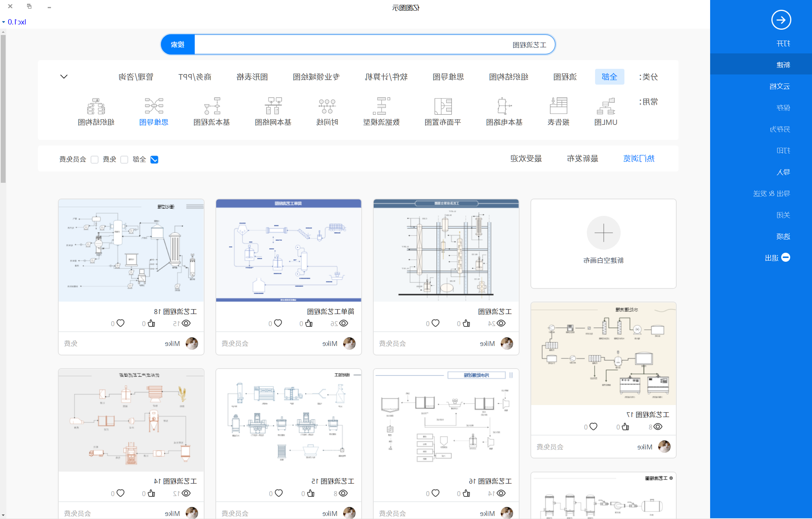Toggle heart favorite on 工艺流程图 17 card
Screen dimensions: 812x519
(x=593, y=426)
